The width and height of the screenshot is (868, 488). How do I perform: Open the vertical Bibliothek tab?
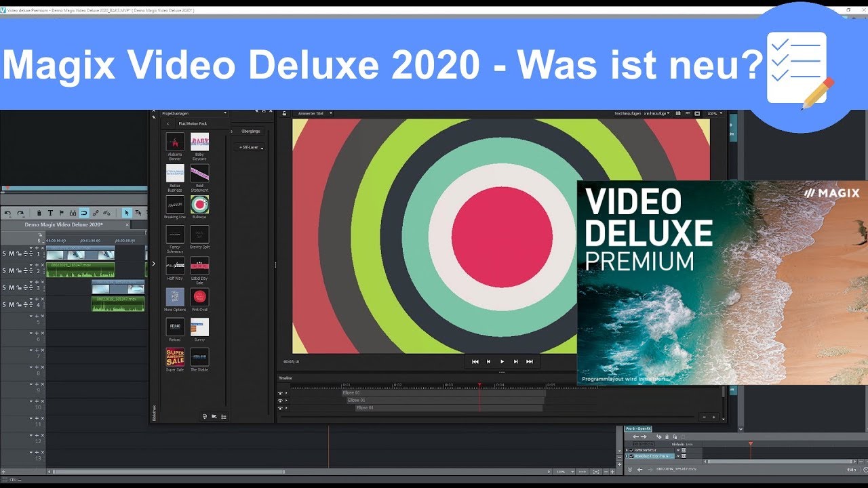coord(154,411)
